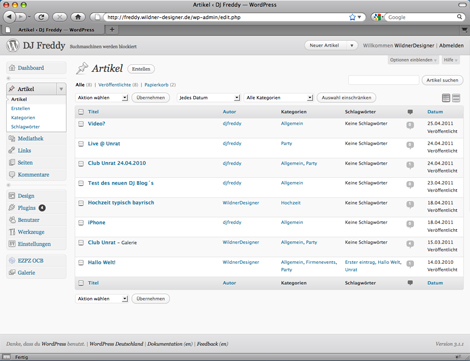Expand Optionen einblenden panel
The height and width of the screenshot is (361, 470).
413,60
